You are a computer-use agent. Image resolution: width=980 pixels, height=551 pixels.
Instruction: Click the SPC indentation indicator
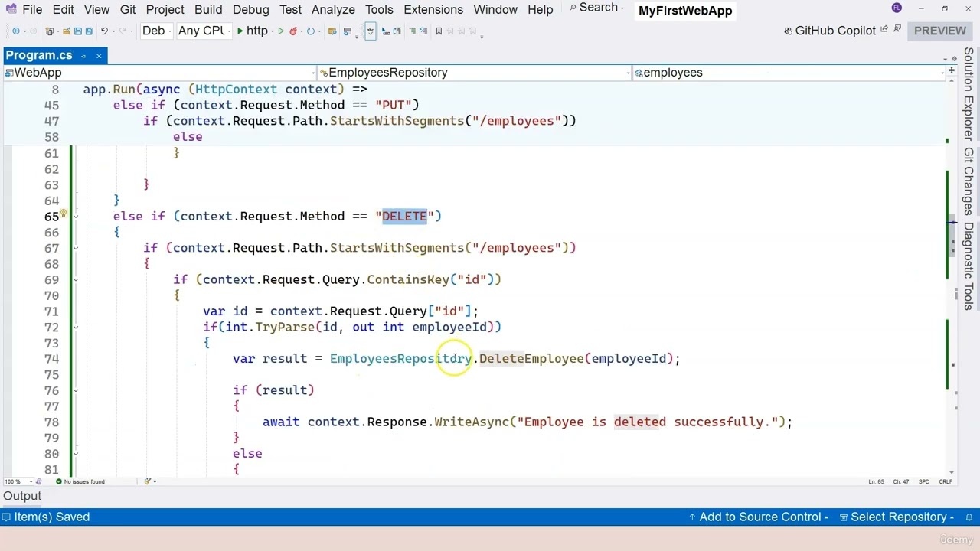coord(923,481)
